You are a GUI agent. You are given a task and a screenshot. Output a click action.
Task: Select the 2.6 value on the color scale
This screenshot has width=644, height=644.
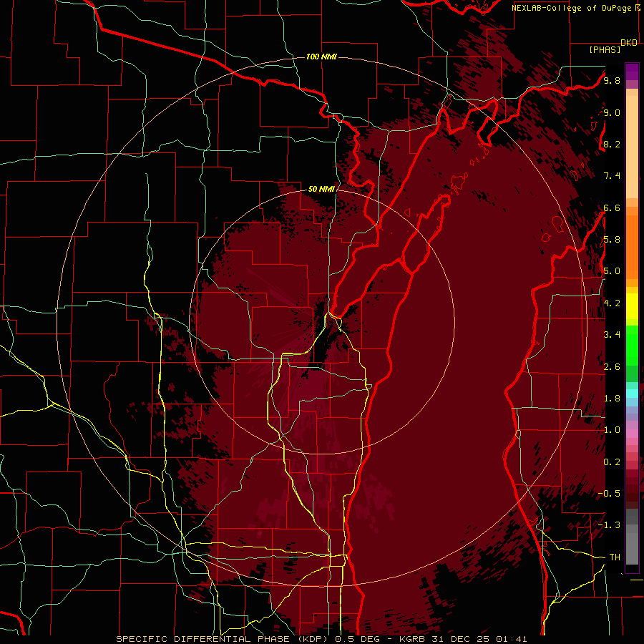pyautogui.click(x=612, y=367)
